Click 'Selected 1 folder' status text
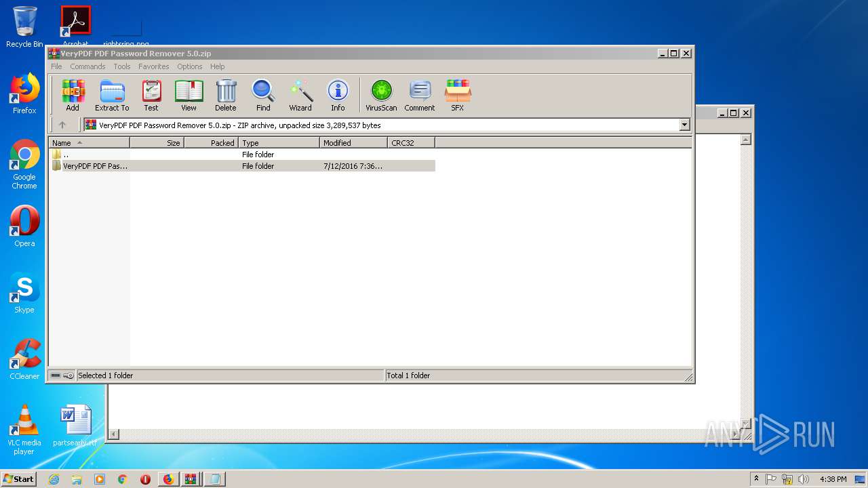 (105, 375)
